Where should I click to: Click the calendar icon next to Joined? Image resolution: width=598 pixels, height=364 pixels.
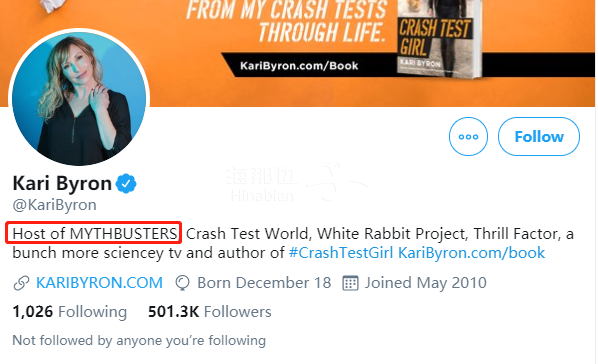point(350,283)
